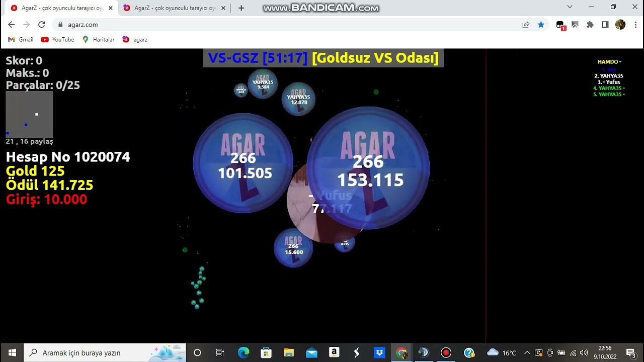644x362 pixels.
Task: Click the AGAR cell with mass 101.505
Action: [x=244, y=163]
